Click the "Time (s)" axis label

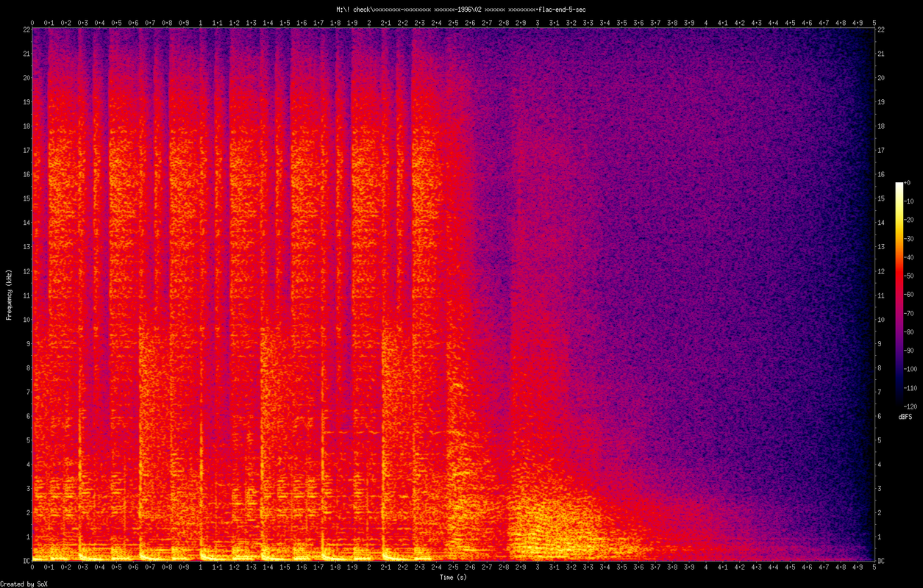click(453, 577)
